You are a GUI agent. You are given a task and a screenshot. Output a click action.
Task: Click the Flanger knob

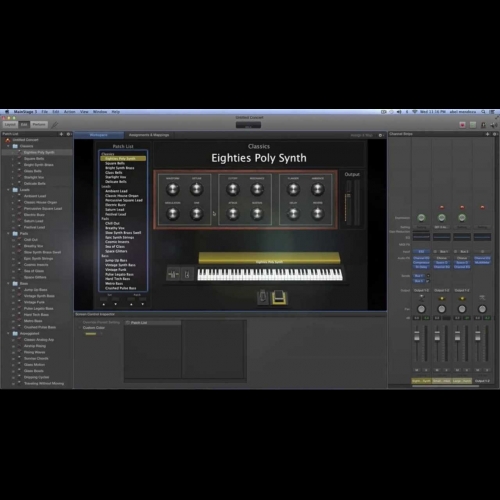click(x=293, y=189)
